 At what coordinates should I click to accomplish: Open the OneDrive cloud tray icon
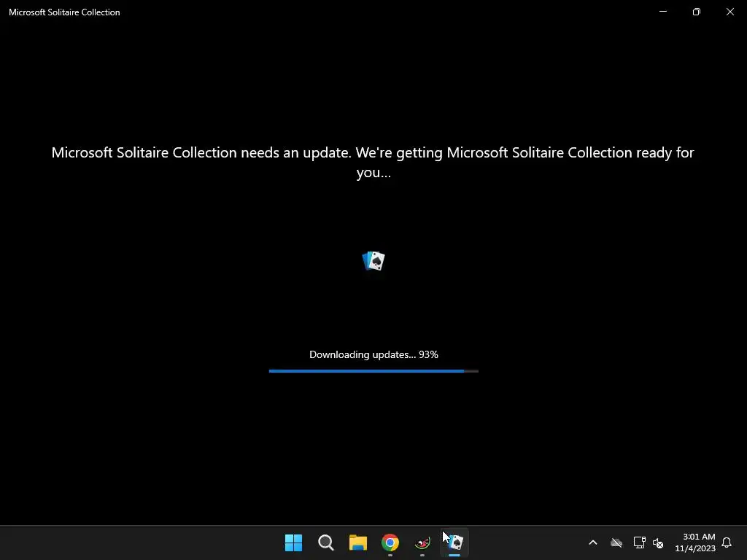pos(616,542)
